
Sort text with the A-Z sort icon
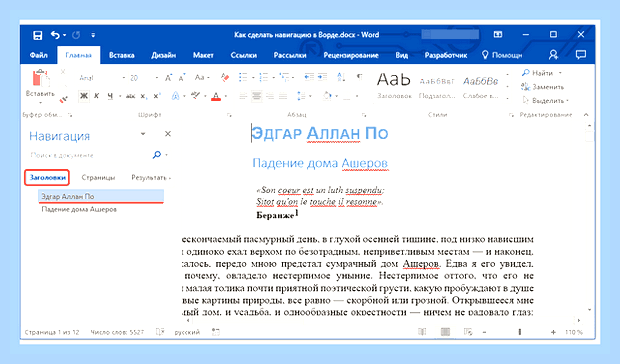(341, 77)
